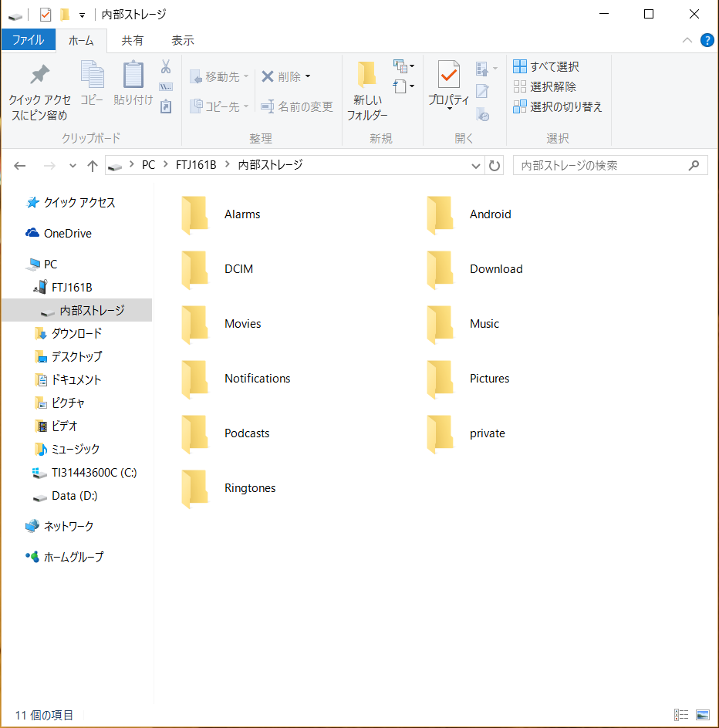
Task: Open the Help question mark icon
Action: click(707, 40)
